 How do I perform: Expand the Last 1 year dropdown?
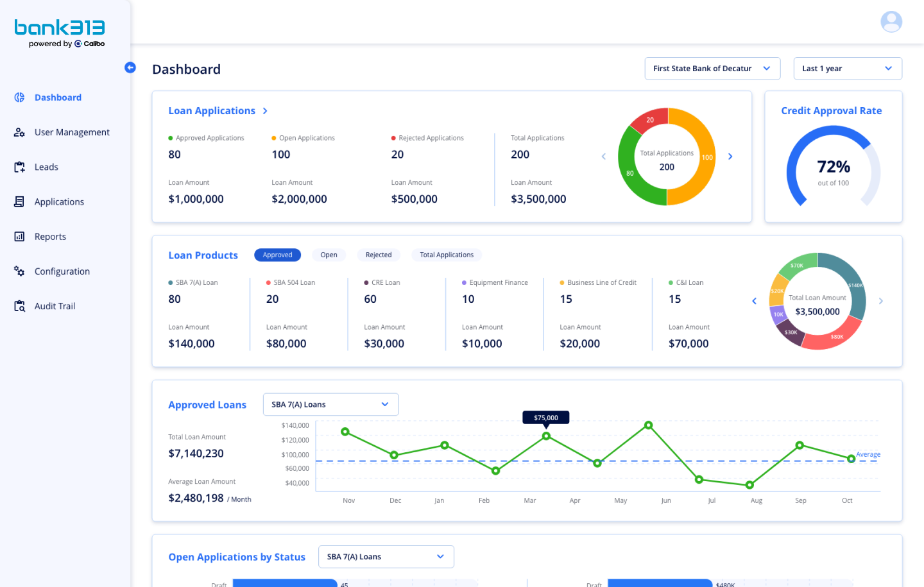(x=847, y=69)
